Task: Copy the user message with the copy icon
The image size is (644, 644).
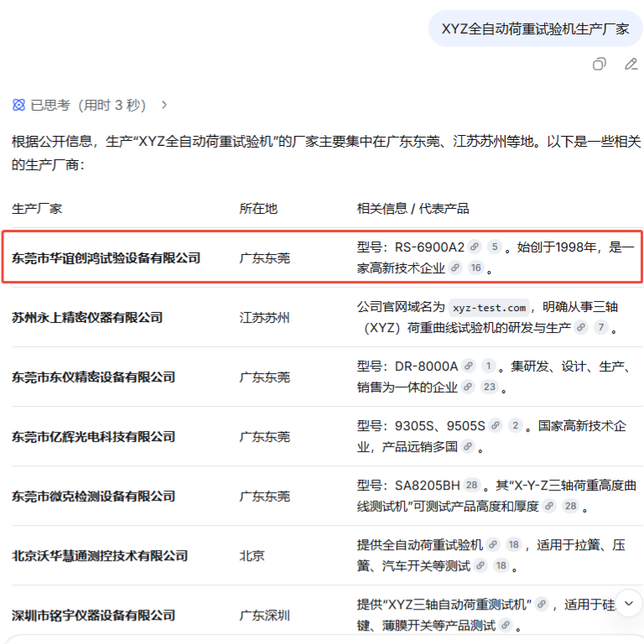Action: pos(600,64)
